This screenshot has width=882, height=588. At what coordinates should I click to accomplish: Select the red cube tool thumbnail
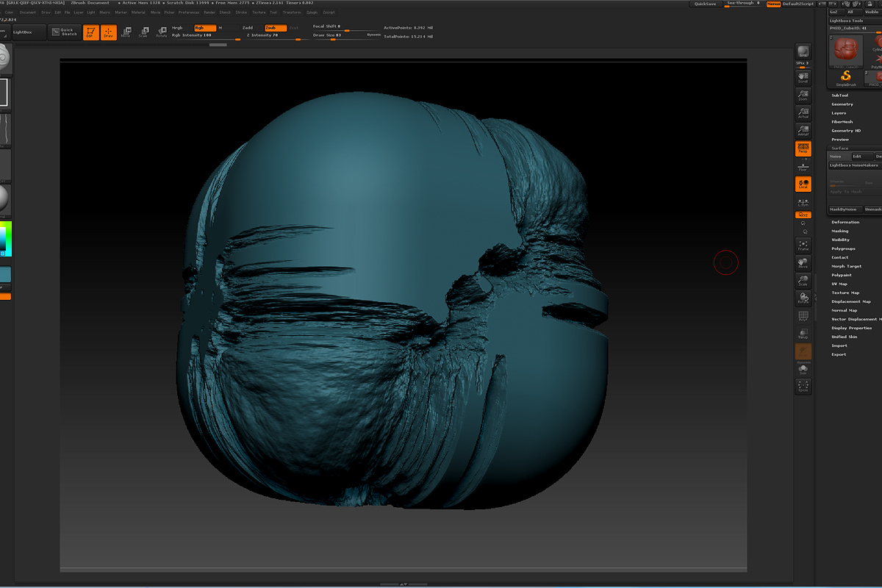[845, 51]
